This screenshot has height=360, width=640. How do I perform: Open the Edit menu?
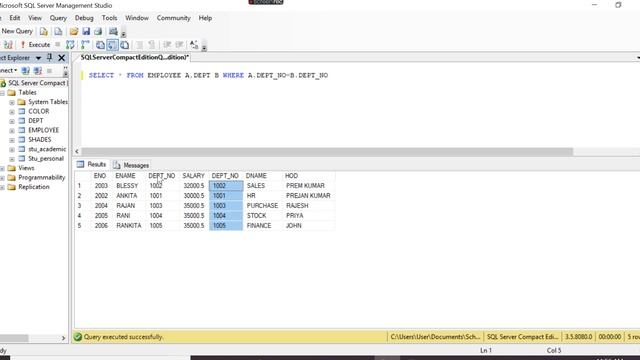coord(15,18)
